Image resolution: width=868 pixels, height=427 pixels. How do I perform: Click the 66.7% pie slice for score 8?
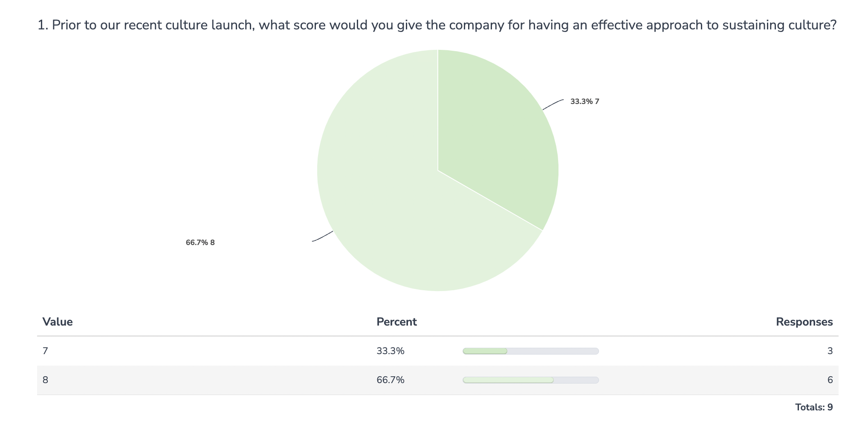tap(384, 192)
